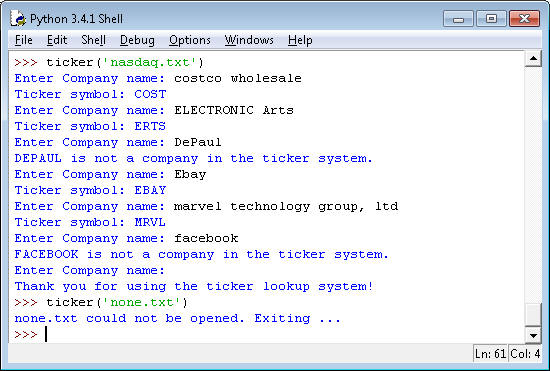The width and height of the screenshot is (550, 371).
Task: Click the 'Ebay' input text
Action: coord(190,174)
